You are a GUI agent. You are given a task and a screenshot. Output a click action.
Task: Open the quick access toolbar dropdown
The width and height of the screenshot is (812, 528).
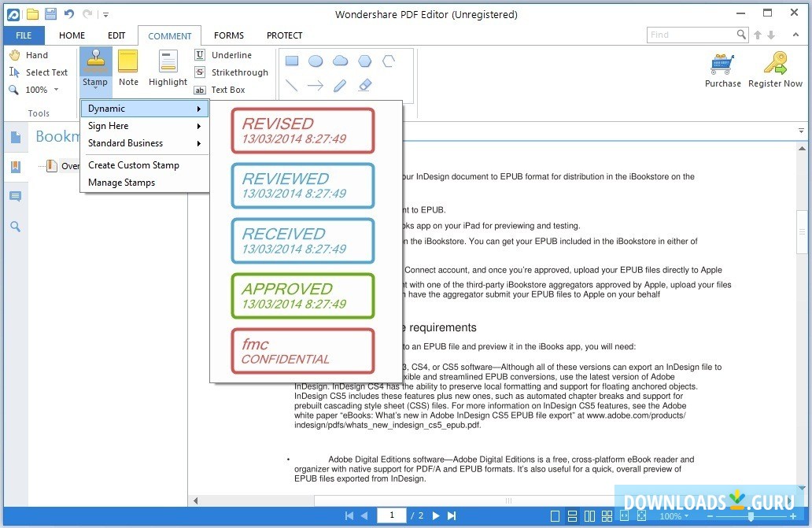105,14
